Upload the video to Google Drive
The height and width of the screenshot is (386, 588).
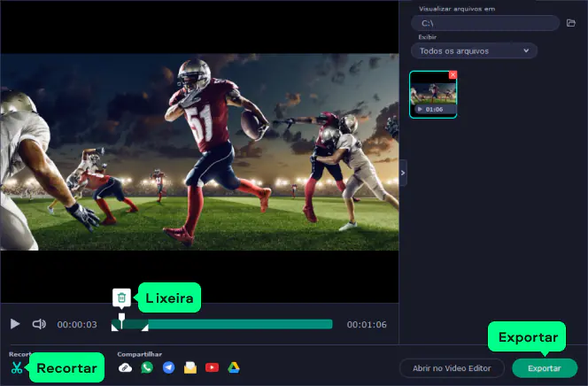tap(234, 367)
